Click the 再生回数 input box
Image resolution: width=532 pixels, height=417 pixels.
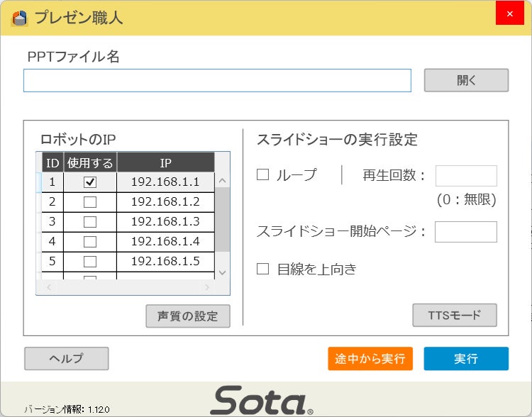click(466, 176)
